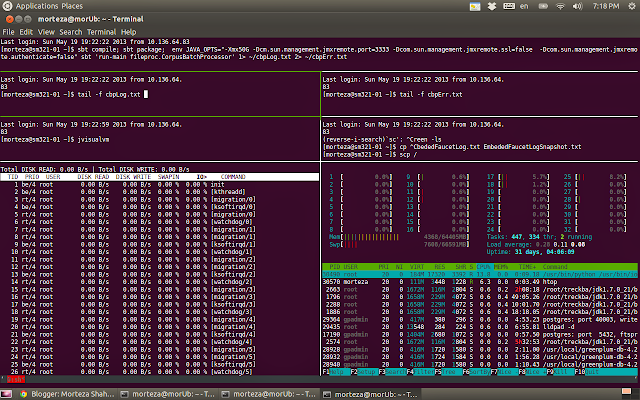Open the battery indicator in the tray
Screen dimensions: 640x400
point(543,6)
